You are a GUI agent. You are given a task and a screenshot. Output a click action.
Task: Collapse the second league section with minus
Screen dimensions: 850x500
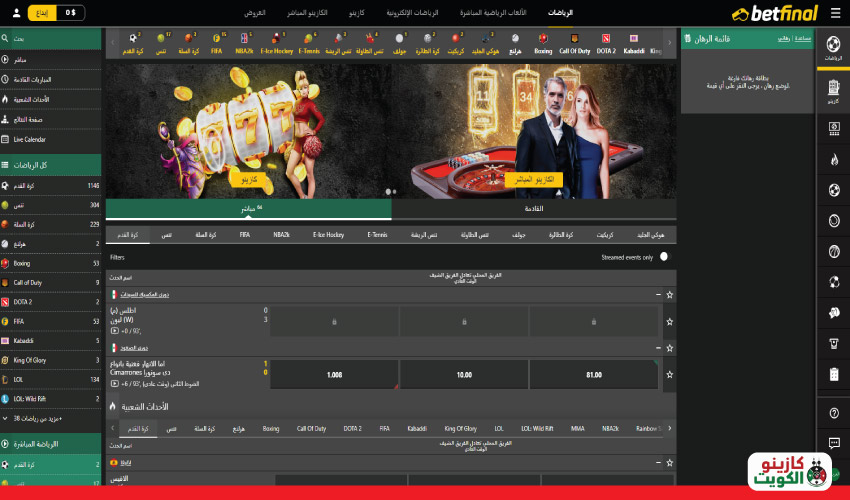[657, 346]
